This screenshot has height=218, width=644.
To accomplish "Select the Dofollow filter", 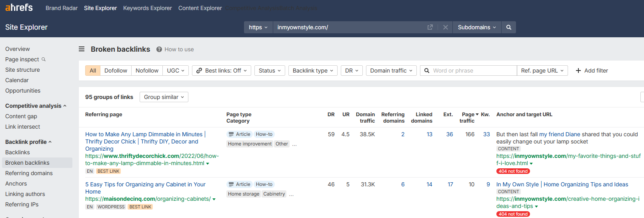I will tap(116, 71).
